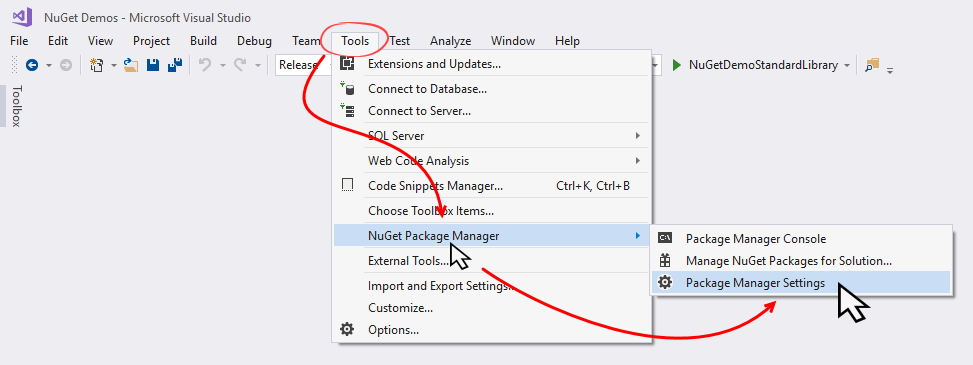Expand the Release configuration dropdown

pos(303,65)
